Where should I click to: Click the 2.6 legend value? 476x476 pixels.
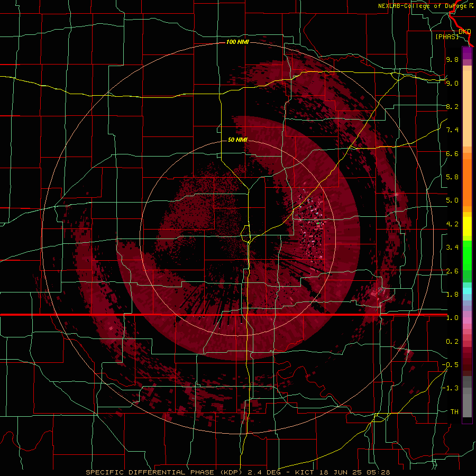click(452, 271)
